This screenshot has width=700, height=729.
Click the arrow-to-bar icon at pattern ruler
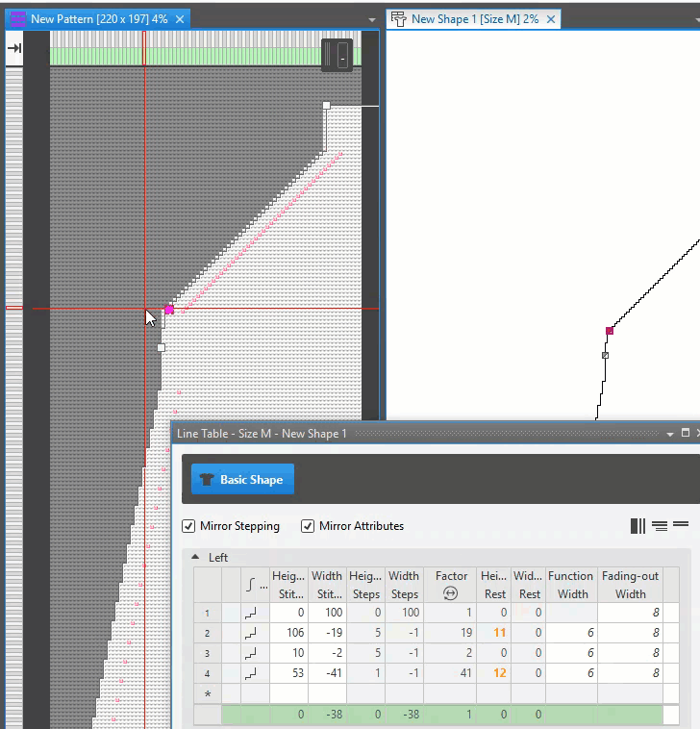tap(14, 48)
